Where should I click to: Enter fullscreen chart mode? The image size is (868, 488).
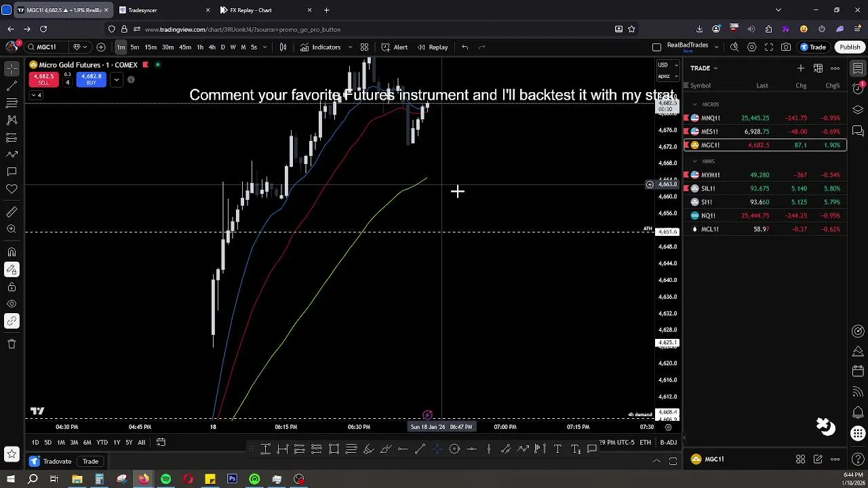[x=769, y=47]
